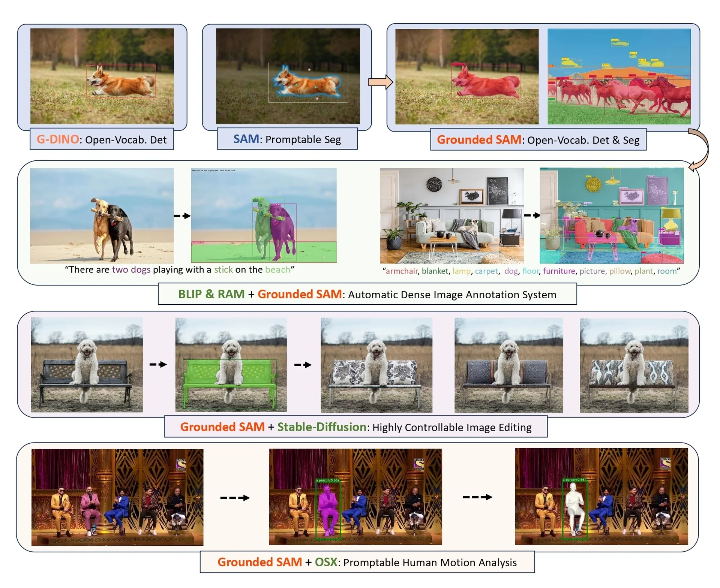Click the 'Grounded SAM: Open-Vocab. Det & Seg' label
The image size is (720, 588).
[x=538, y=140]
